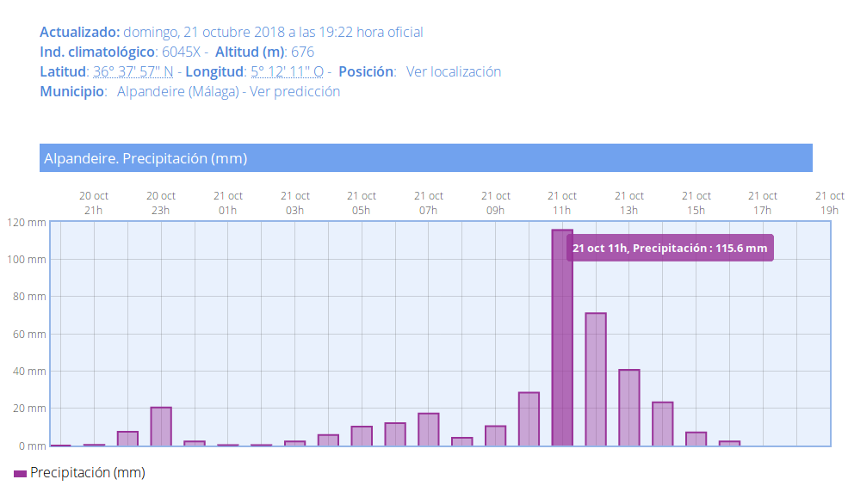Open the Ver localización link

click(453, 71)
